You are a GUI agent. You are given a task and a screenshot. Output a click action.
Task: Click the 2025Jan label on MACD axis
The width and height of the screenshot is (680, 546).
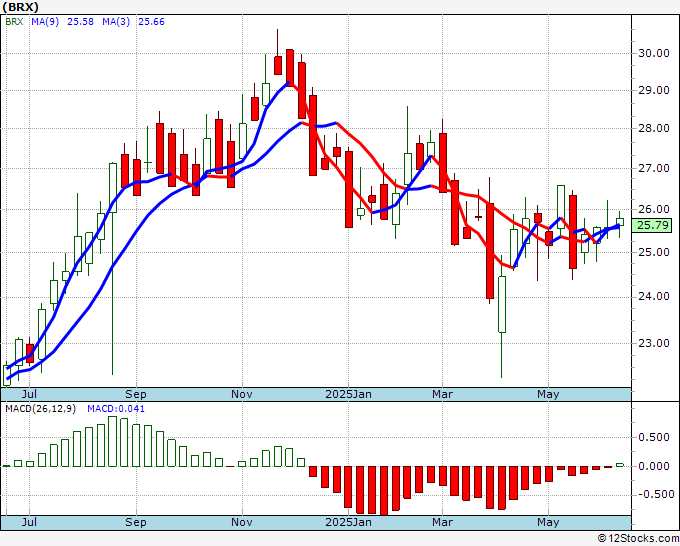click(348, 522)
